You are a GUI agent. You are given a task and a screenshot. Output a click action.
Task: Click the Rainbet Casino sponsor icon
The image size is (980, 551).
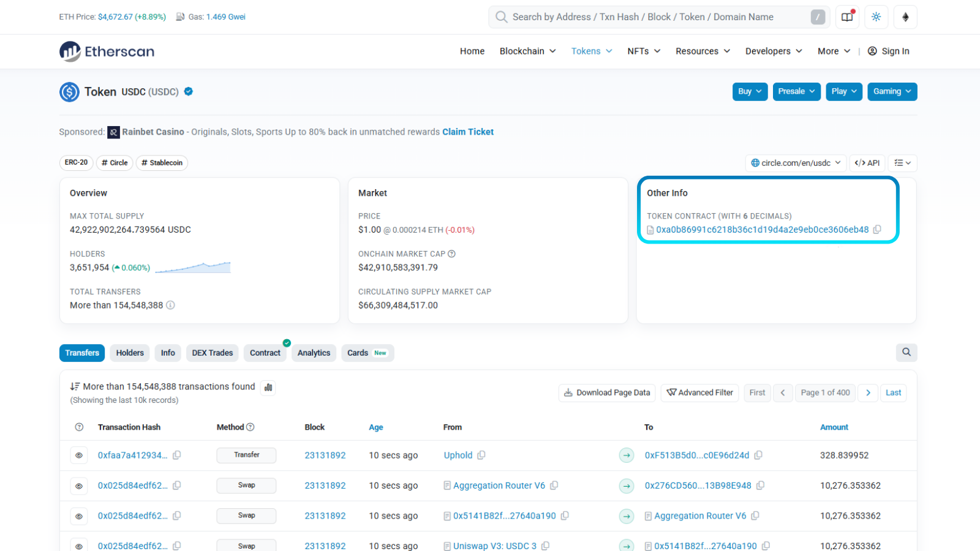[113, 132]
